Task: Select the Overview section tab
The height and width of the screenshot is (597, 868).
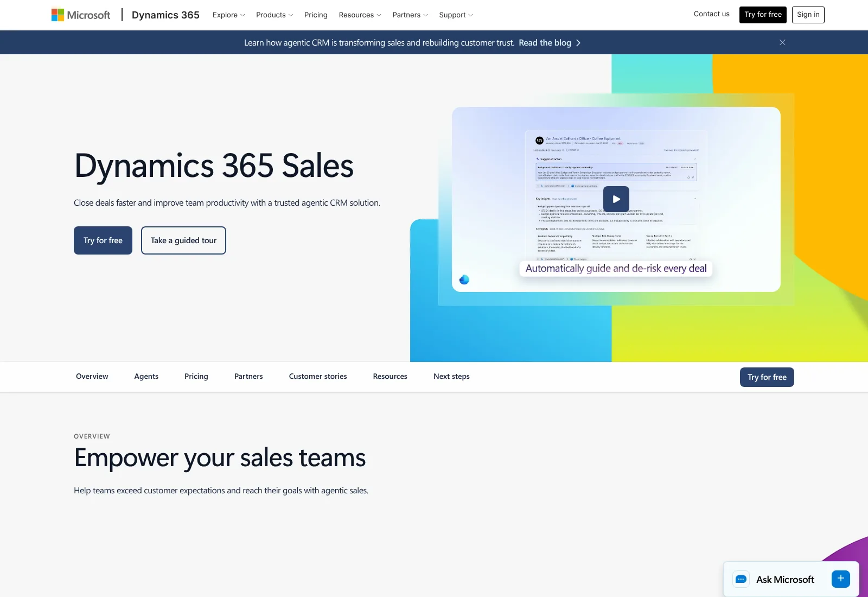Action: pos(92,376)
